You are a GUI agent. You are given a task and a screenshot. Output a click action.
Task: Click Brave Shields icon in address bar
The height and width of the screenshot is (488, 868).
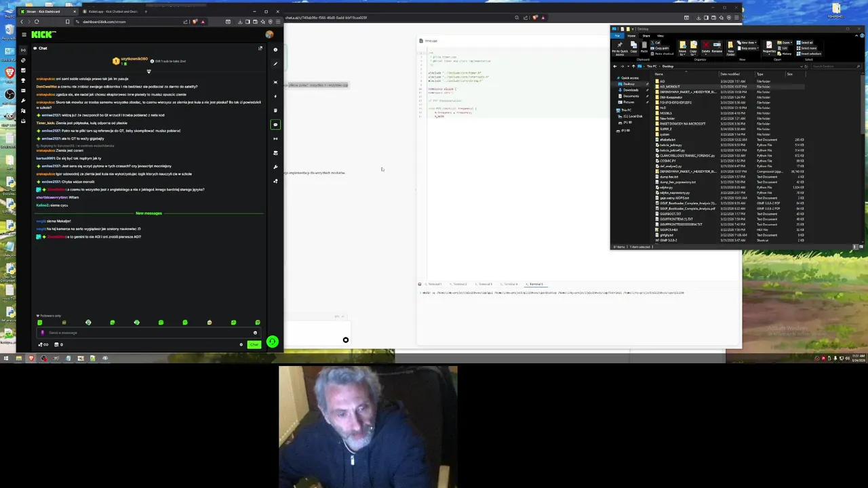(x=195, y=22)
